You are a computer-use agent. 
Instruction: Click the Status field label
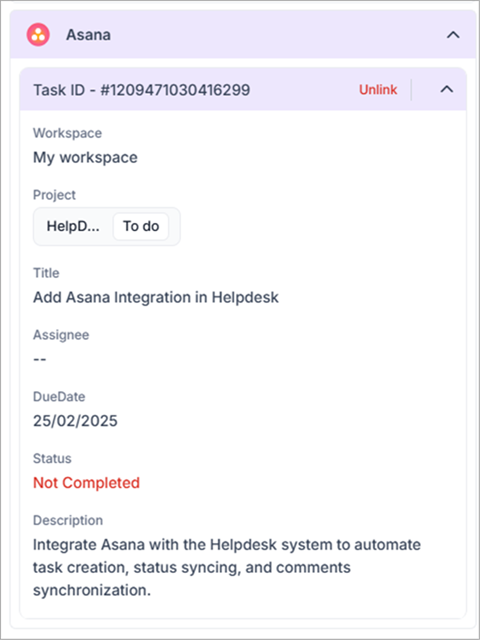pyautogui.click(x=52, y=458)
